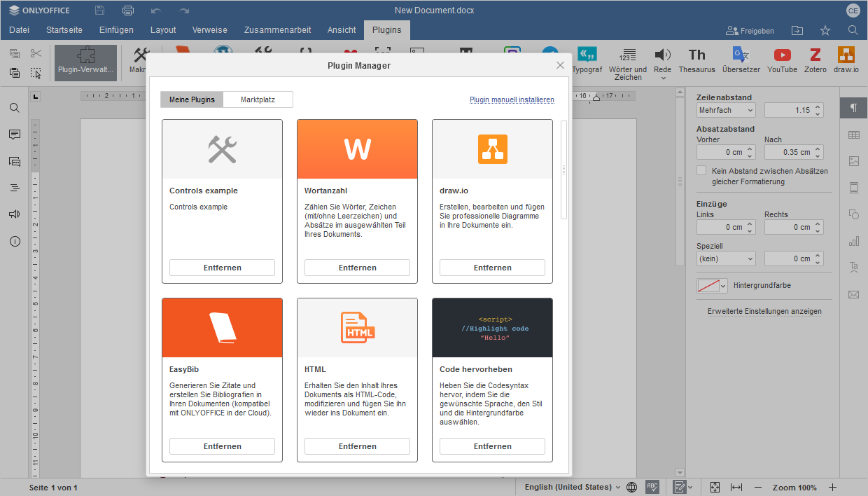Screen dimensions: 868x496
Task: Cut selection with the scissors icon
Action: coord(36,53)
